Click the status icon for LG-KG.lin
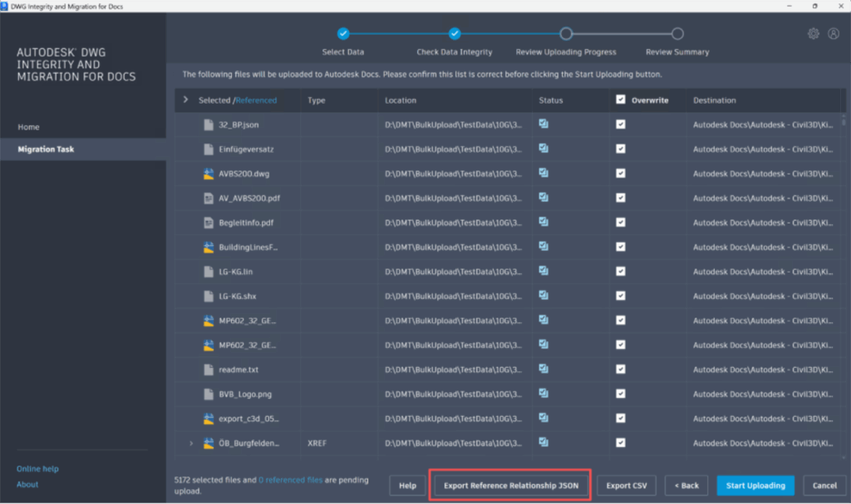The width and height of the screenshot is (851, 504). pyautogui.click(x=544, y=271)
